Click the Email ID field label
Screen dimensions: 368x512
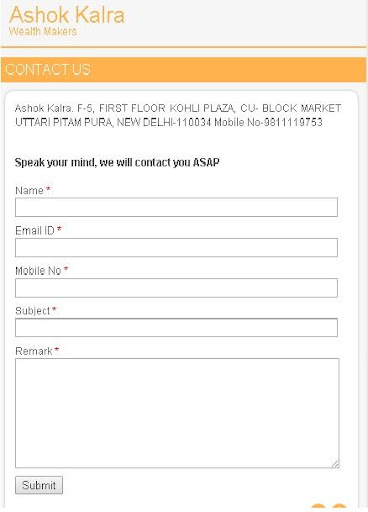35,230
